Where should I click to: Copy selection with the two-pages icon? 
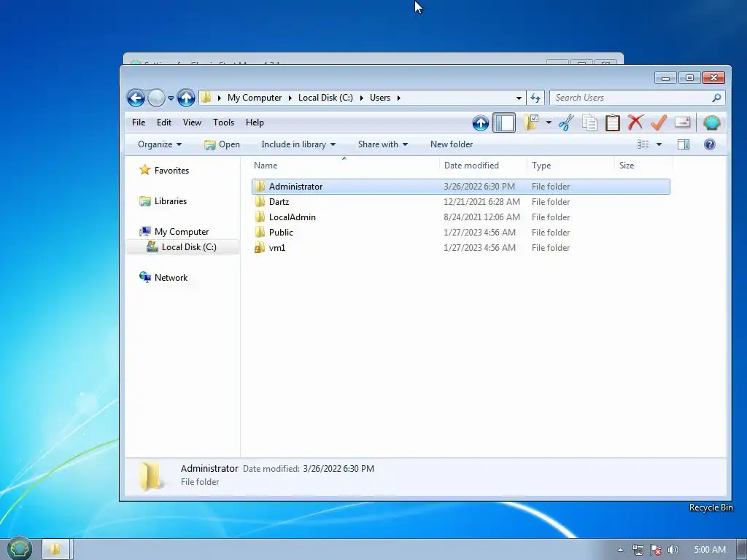589,122
